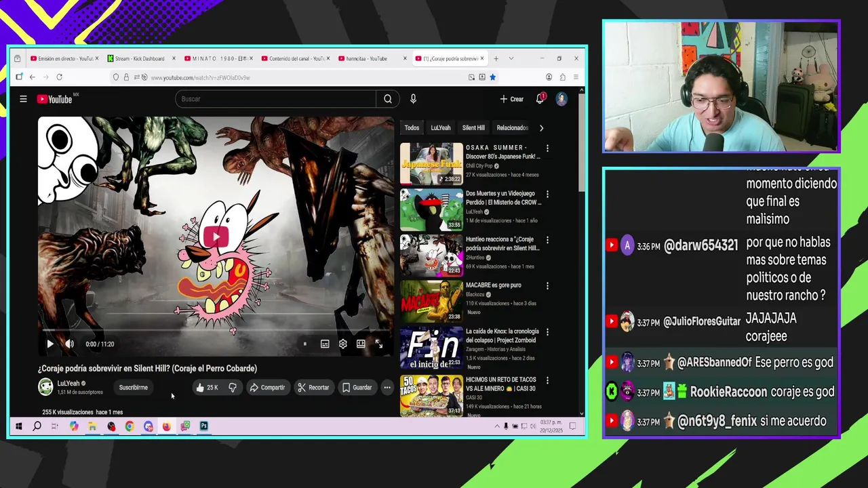868x488 pixels.
Task: Toggle subtitles in the video player
Action: point(325,344)
